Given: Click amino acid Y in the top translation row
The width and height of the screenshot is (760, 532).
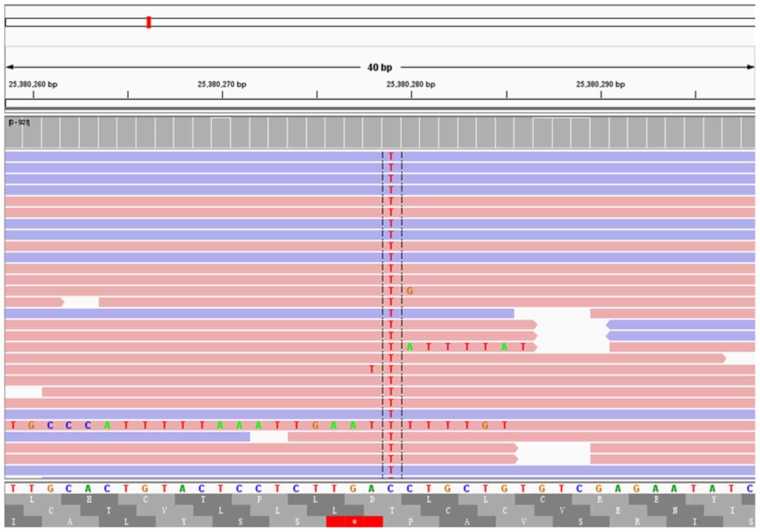Looking at the screenshot, I should [x=714, y=499].
